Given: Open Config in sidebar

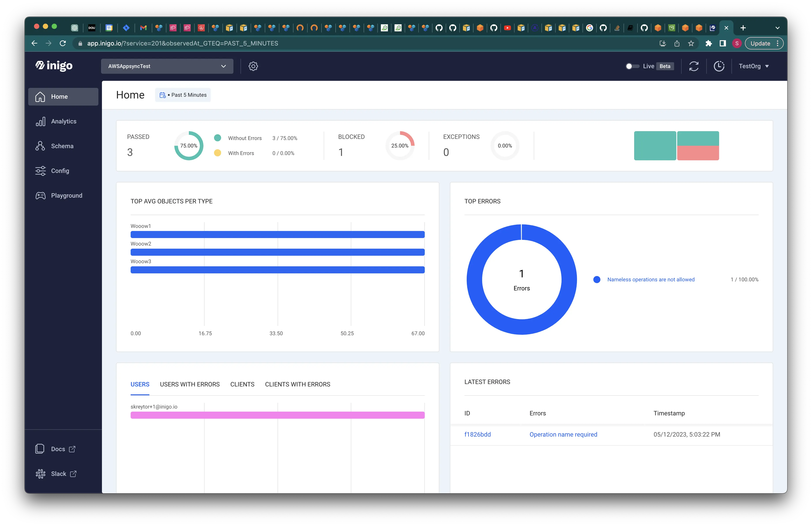Looking at the screenshot, I should [64, 171].
